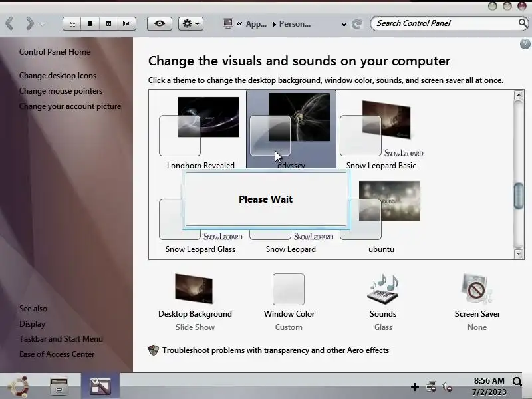Click the double chevron before App... breadcrumb
This screenshot has height=399, width=532.
[239, 24]
